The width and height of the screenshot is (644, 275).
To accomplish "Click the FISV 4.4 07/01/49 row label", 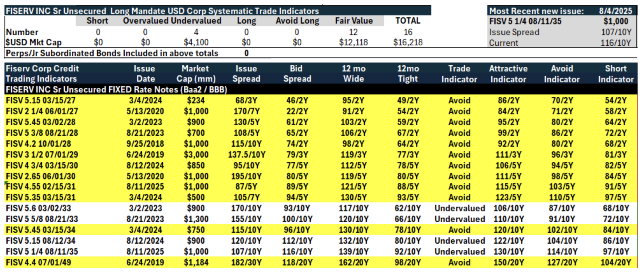I will click(x=39, y=263).
